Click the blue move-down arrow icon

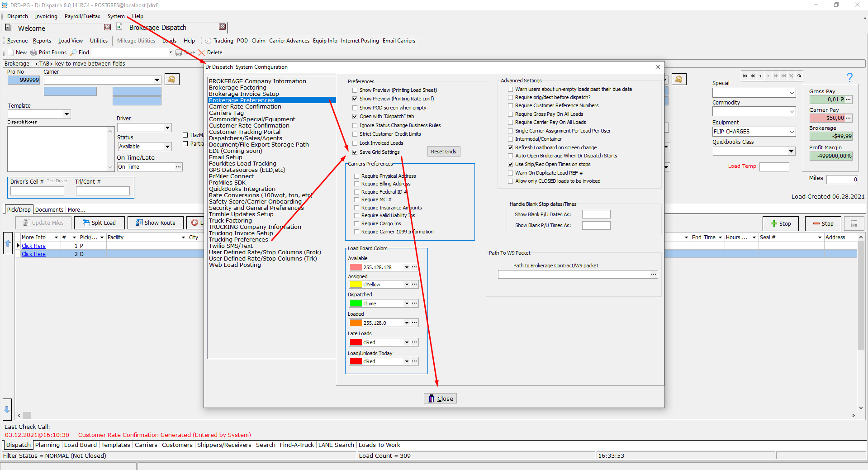7,409
